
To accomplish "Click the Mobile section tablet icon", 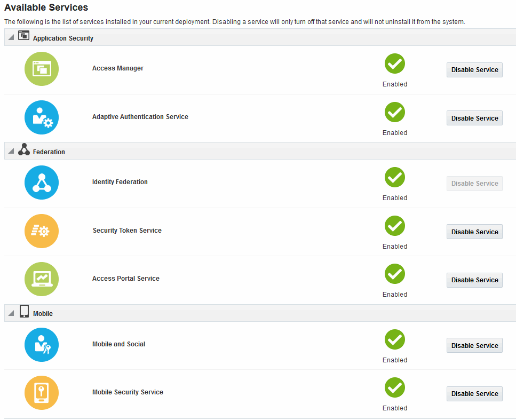I will (x=24, y=311).
